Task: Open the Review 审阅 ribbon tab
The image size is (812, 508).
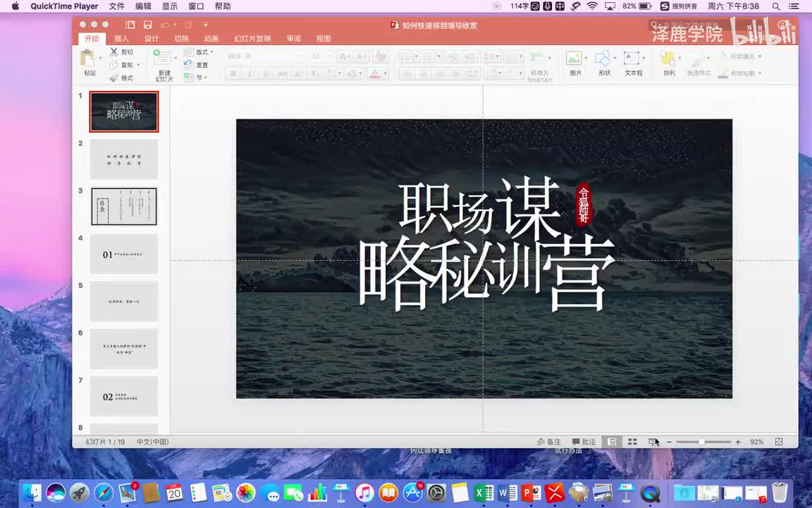Action: click(x=294, y=38)
